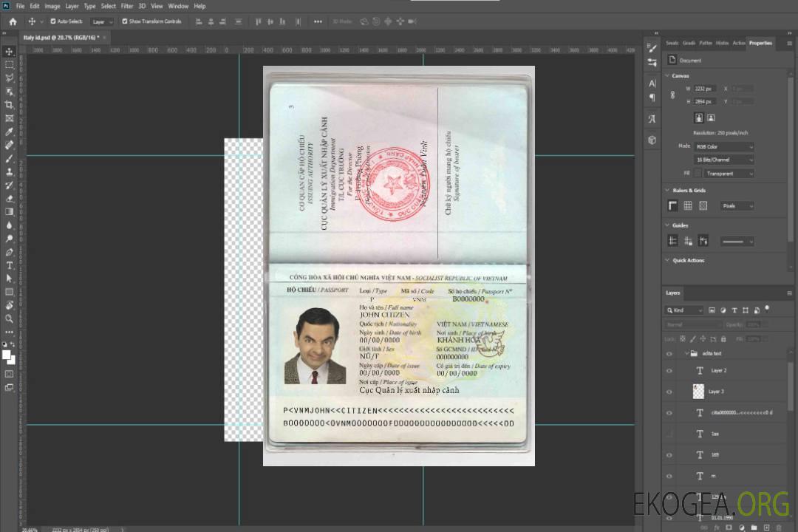This screenshot has width=798, height=532.
Task: Open the Window menu
Action: 178,6
